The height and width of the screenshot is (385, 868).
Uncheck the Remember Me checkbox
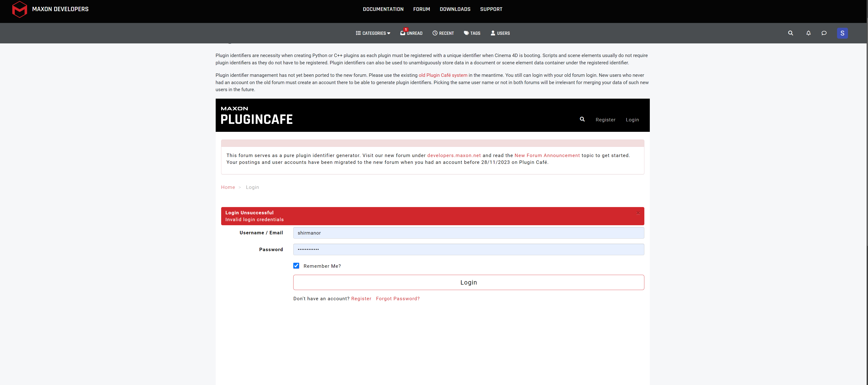[296, 265]
